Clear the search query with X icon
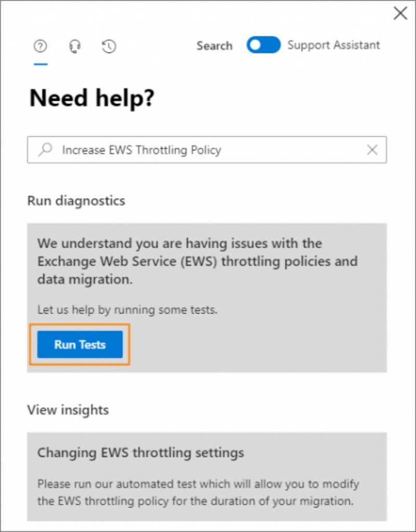 tap(372, 150)
